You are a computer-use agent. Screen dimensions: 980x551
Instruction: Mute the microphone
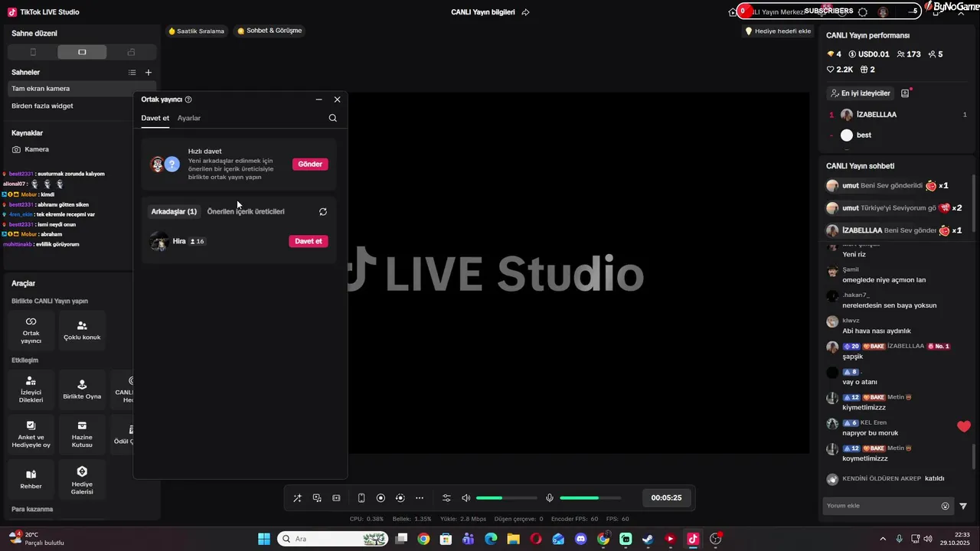coord(550,498)
